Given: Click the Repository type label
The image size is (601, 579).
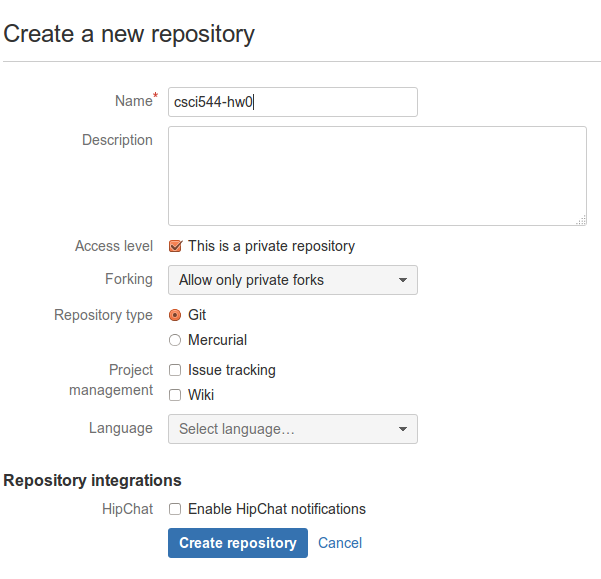Looking at the screenshot, I should point(103,315).
